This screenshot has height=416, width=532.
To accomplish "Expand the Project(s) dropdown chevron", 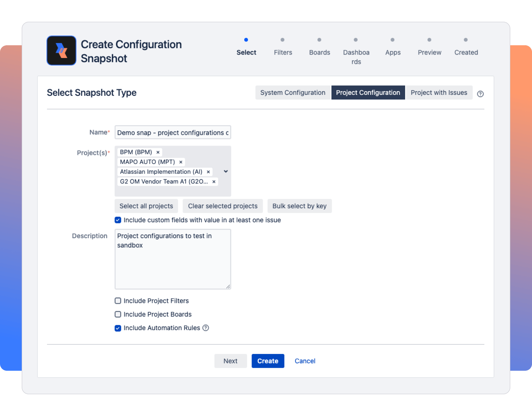I will [x=226, y=171].
